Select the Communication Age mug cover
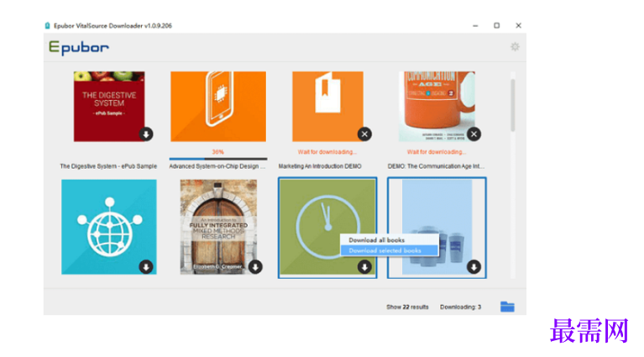This screenshot has height=357, width=644. click(x=437, y=107)
